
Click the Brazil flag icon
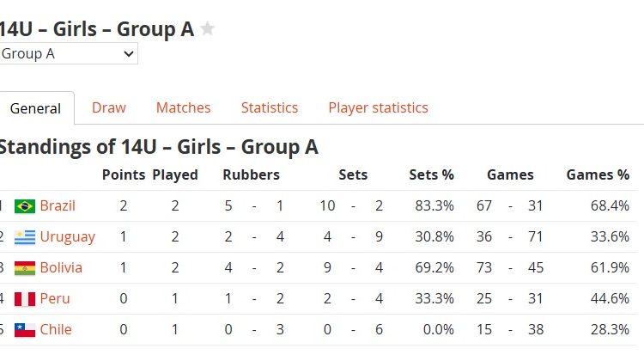[25, 206]
